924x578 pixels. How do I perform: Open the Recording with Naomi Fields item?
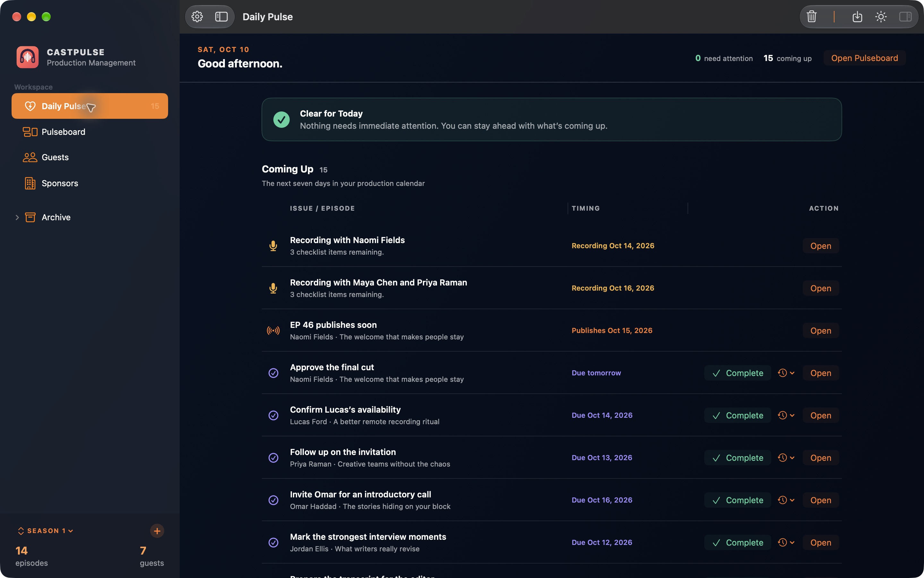(x=820, y=246)
